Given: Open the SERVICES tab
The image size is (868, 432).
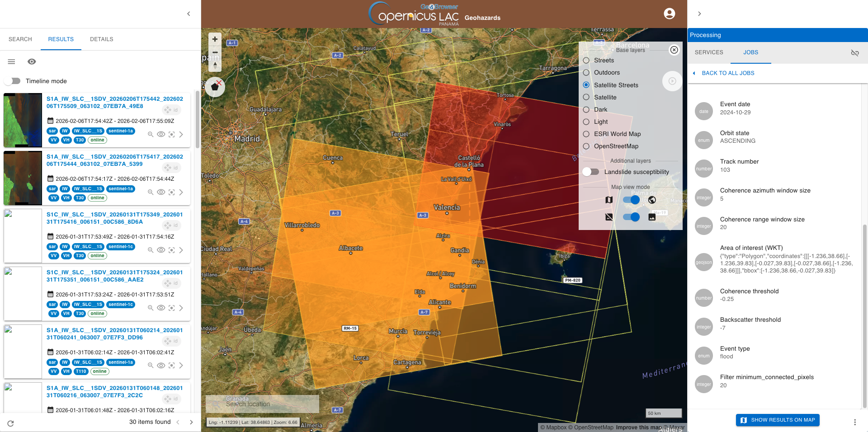Looking at the screenshot, I should 708,52.
